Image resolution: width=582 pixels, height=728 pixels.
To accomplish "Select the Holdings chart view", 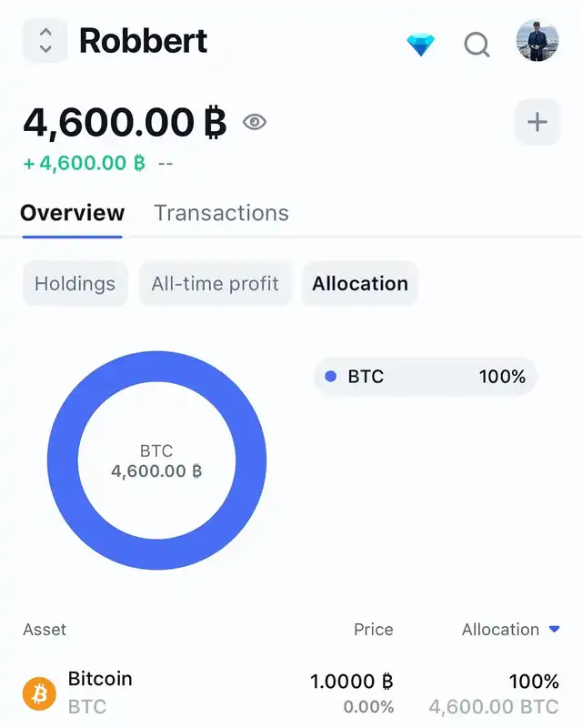I will pos(75,284).
